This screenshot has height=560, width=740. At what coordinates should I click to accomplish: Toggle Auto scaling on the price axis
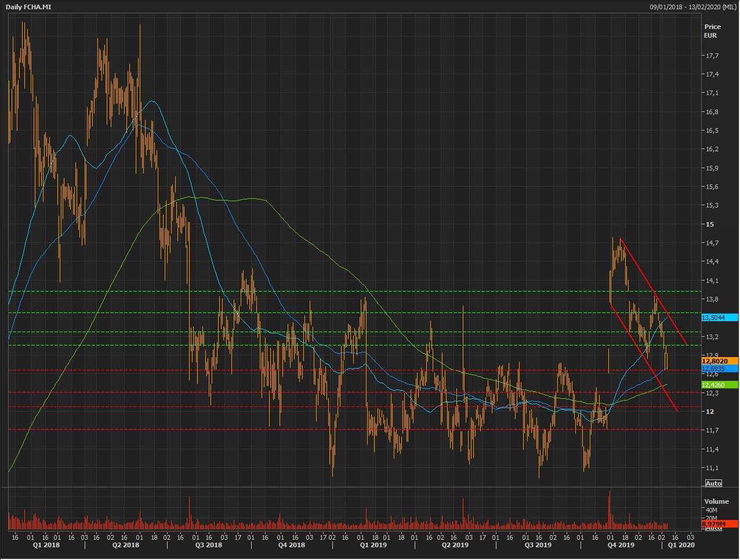coord(713,483)
